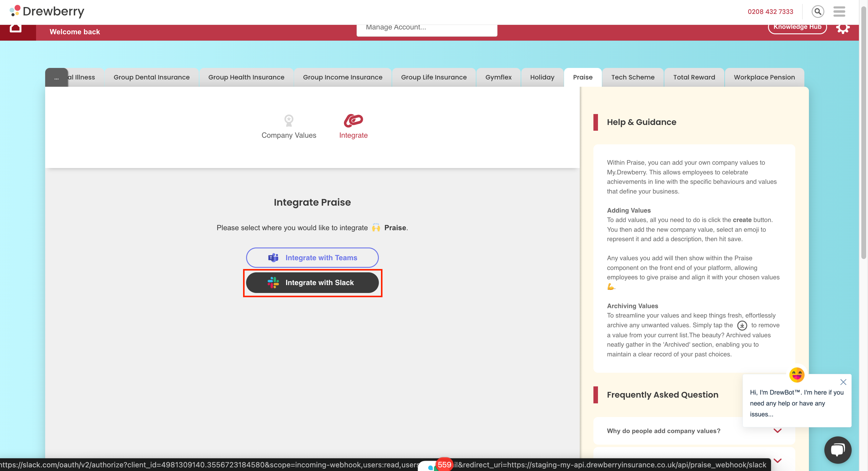The image size is (868, 471).
Task: Click 'Why do people add company values?' question
Action: tap(663, 431)
